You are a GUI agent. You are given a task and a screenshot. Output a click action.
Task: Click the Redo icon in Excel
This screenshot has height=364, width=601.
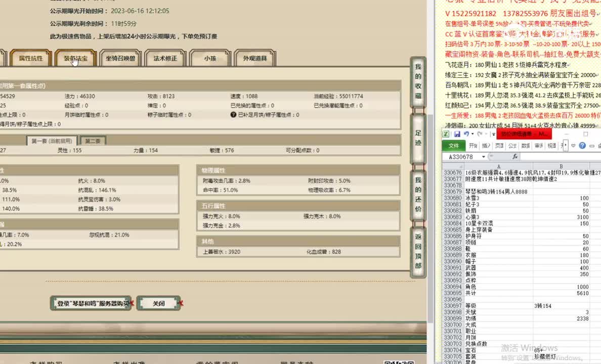pyautogui.click(x=480, y=134)
